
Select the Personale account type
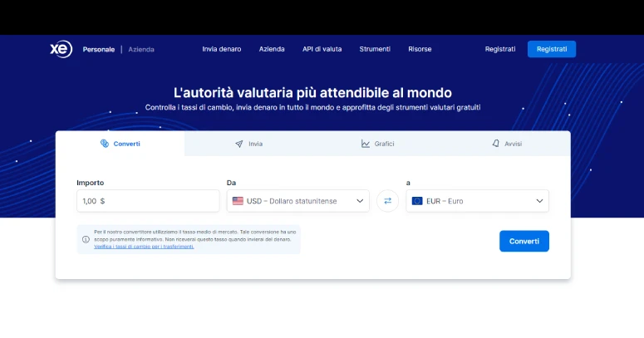click(99, 49)
